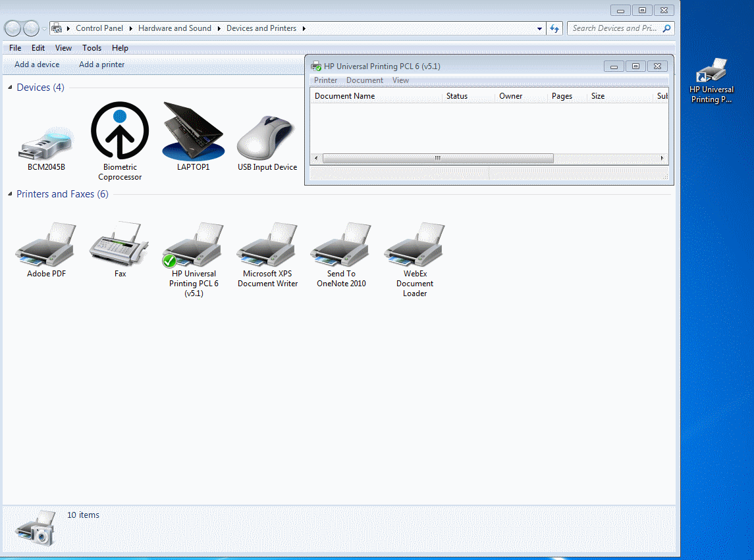Open the Biometric Coprocessor device
This screenshot has width=754, height=560.
119,132
